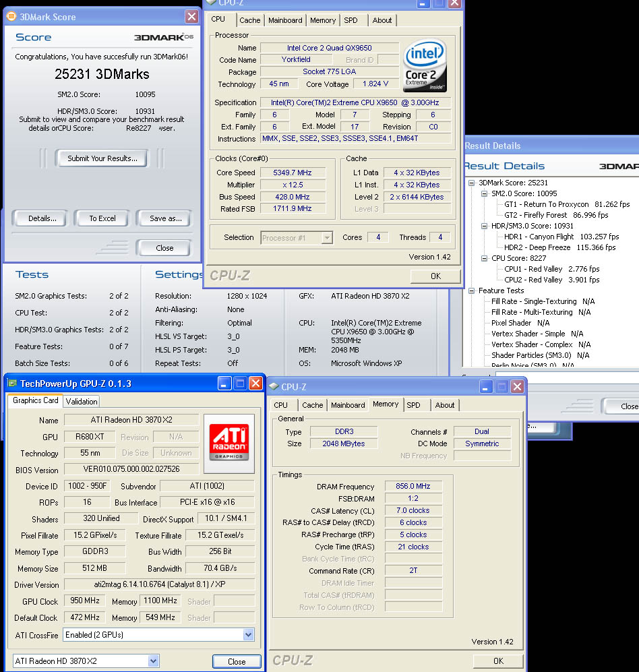The width and height of the screenshot is (639, 672).
Task: Switch to Mainboard tab in top CPU-Z
Action: point(285,20)
